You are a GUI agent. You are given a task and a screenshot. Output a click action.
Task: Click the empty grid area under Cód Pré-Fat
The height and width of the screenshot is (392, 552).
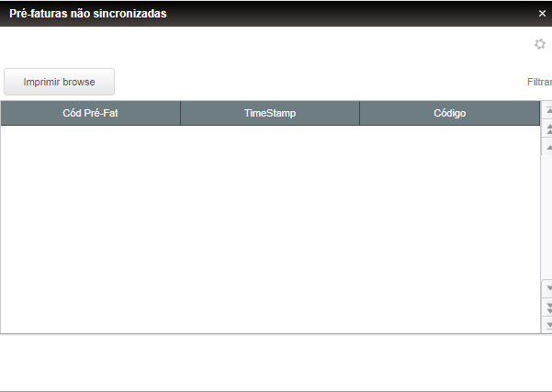[x=91, y=230]
